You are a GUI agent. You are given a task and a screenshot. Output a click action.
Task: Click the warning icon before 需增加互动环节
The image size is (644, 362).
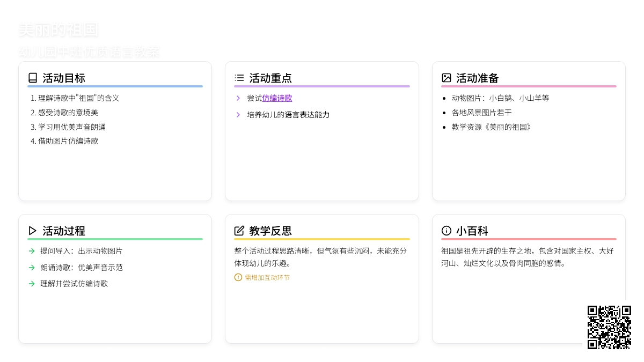(238, 277)
